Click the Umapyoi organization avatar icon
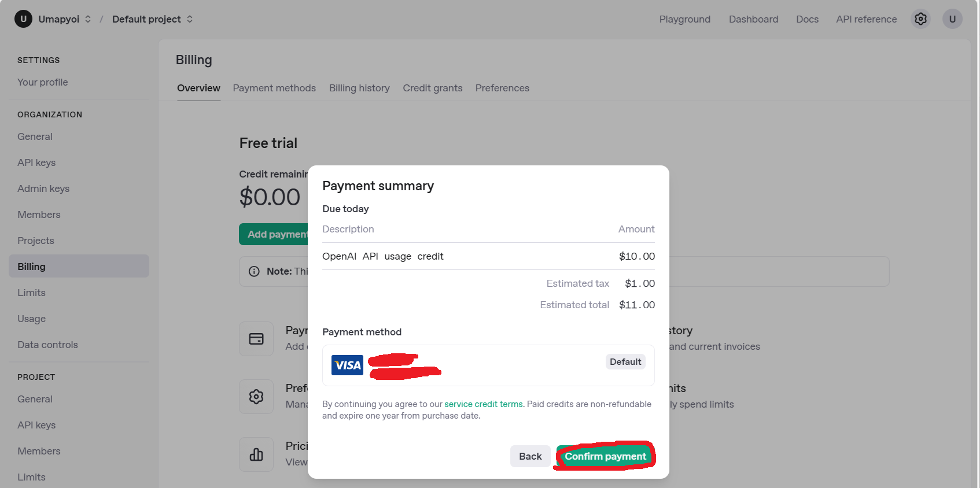 [23, 19]
